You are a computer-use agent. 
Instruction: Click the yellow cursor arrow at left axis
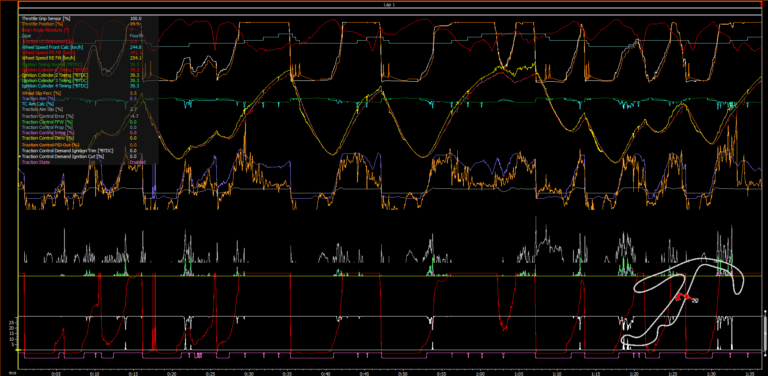point(18,350)
